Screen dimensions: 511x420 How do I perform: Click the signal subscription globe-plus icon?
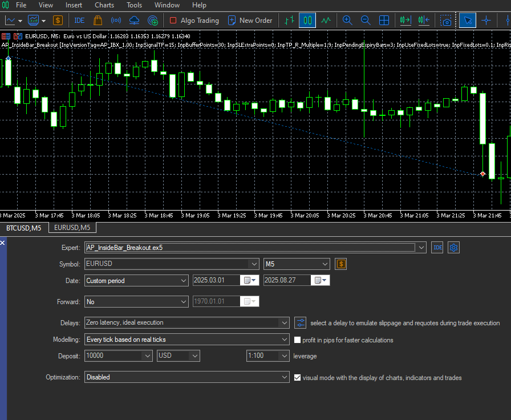pyautogui.click(x=152, y=21)
